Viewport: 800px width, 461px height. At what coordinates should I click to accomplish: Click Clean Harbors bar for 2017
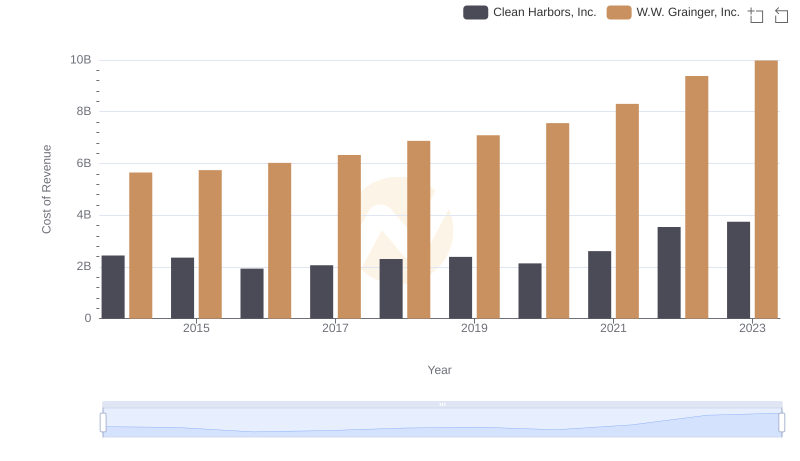point(321,292)
